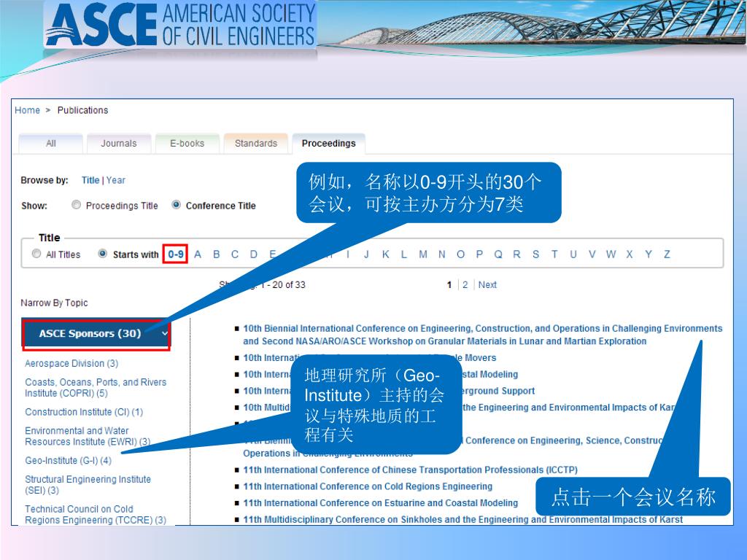Filter titles starting with letter S
This screenshot has width=747, height=560.
[536, 254]
